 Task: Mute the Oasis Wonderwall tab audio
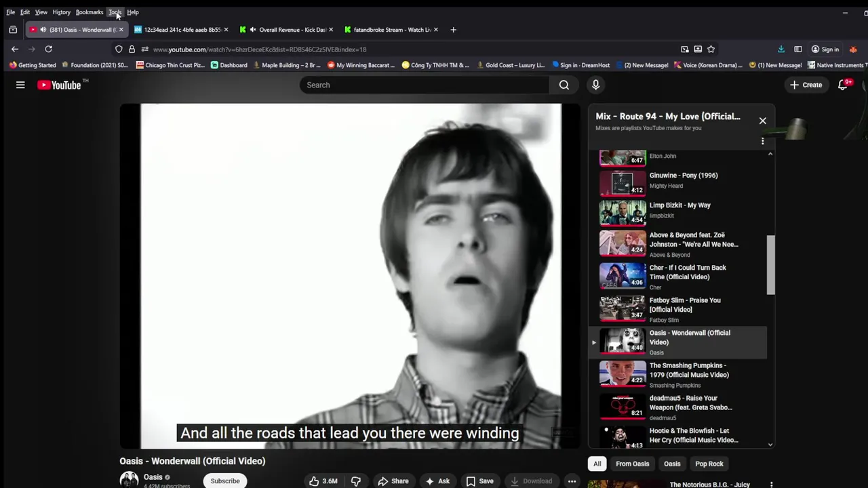click(x=43, y=30)
